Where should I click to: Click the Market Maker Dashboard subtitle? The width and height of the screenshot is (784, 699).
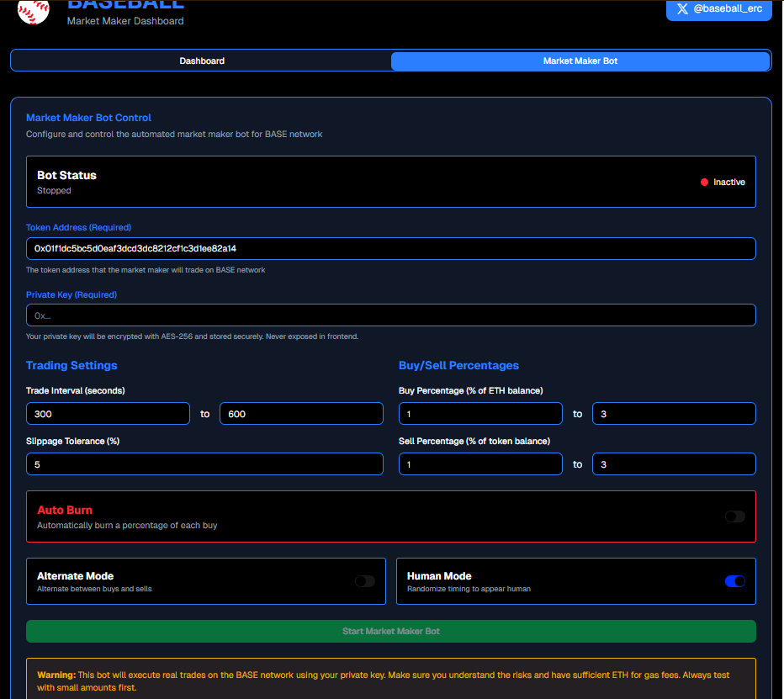[x=125, y=21]
